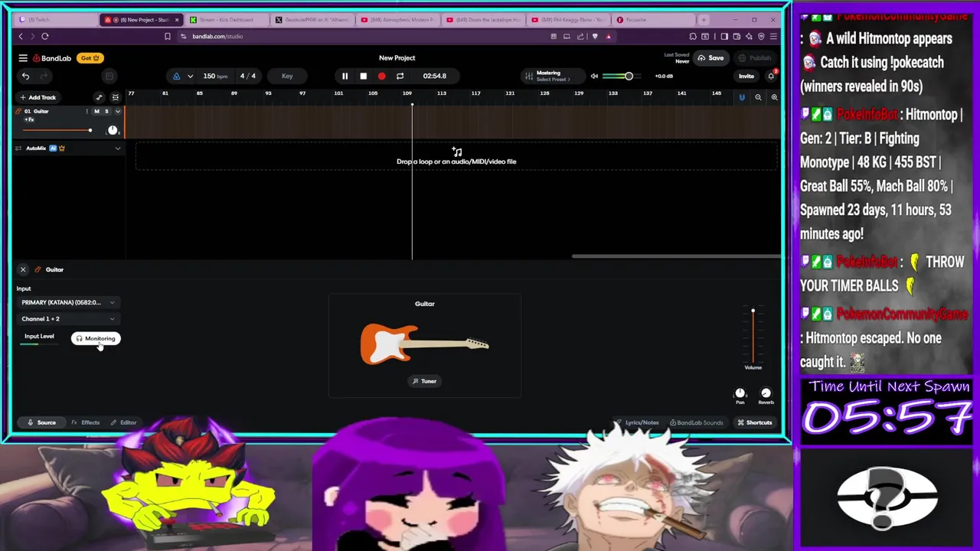The height and width of the screenshot is (551, 980).
Task: Expand the AutoMix row
Action: click(x=117, y=148)
